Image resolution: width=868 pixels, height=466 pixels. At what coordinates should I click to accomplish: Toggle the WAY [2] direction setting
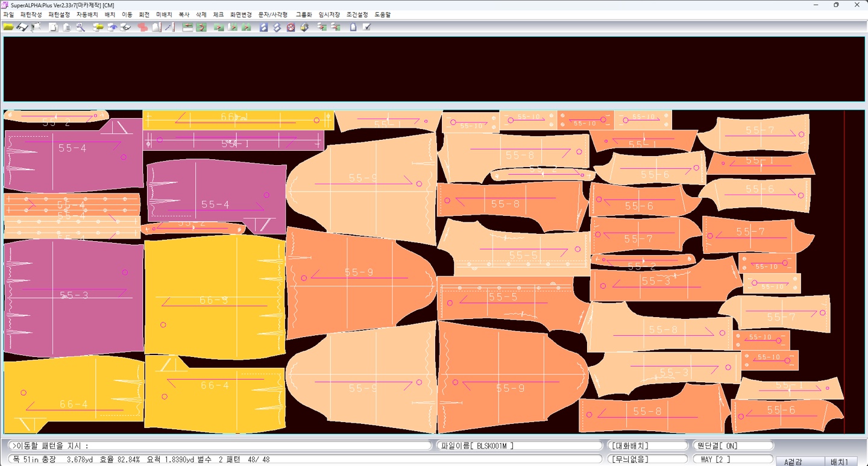click(732, 459)
